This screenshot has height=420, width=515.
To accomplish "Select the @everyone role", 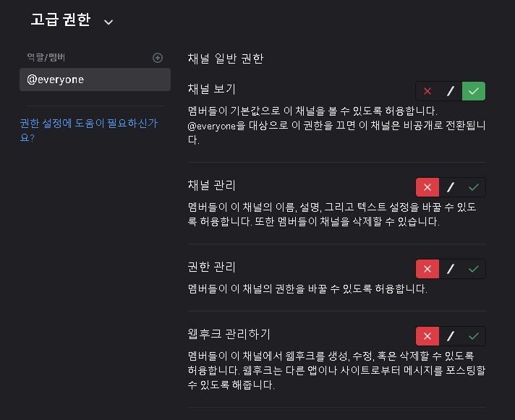I will [x=95, y=80].
